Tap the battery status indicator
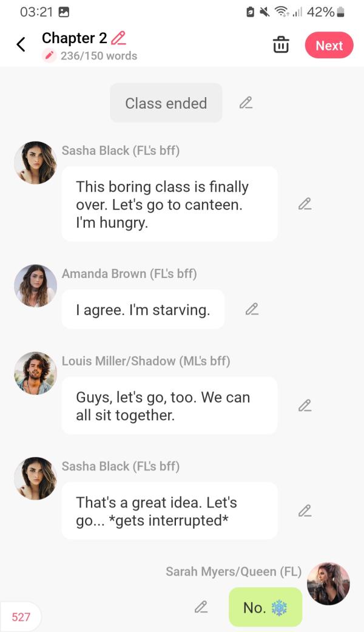 tap(340, 12)
